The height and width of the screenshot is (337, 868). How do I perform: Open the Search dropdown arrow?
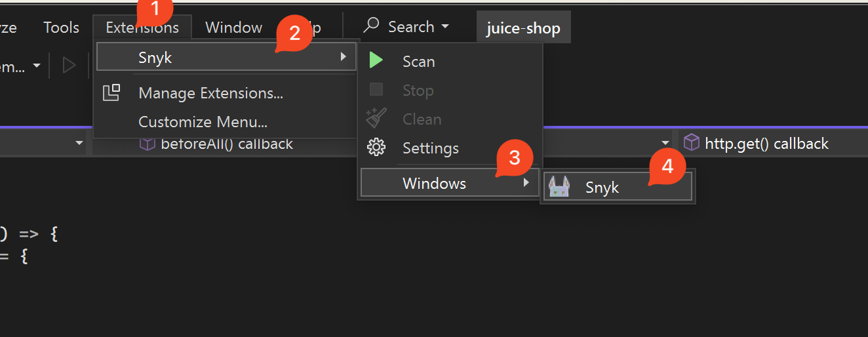[445, 27]
